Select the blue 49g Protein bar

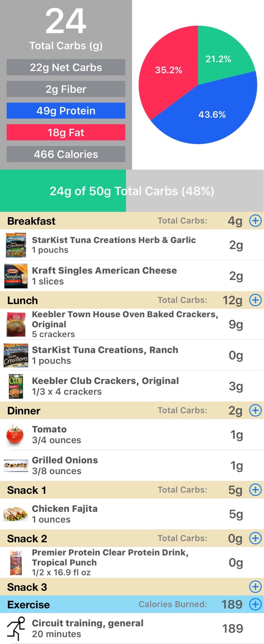pos(66,111)
